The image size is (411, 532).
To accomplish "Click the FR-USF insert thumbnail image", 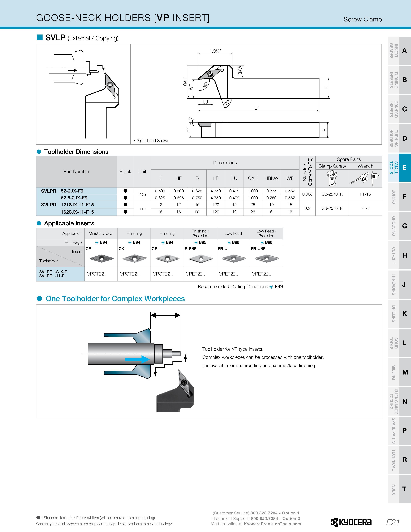I will pyautogui.click(x=267, y=258).
